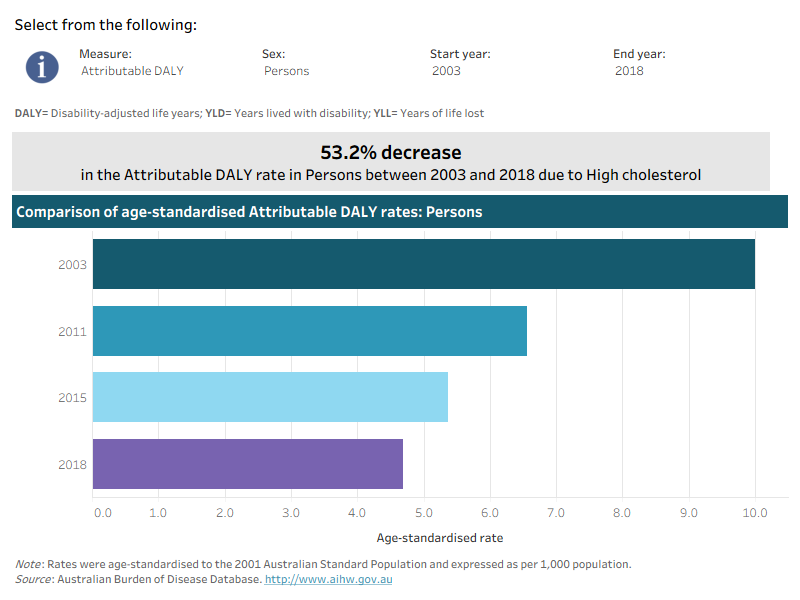800x600 pixels.
Task: Click the 2018 row label beside purple bar
Action: 72,465
